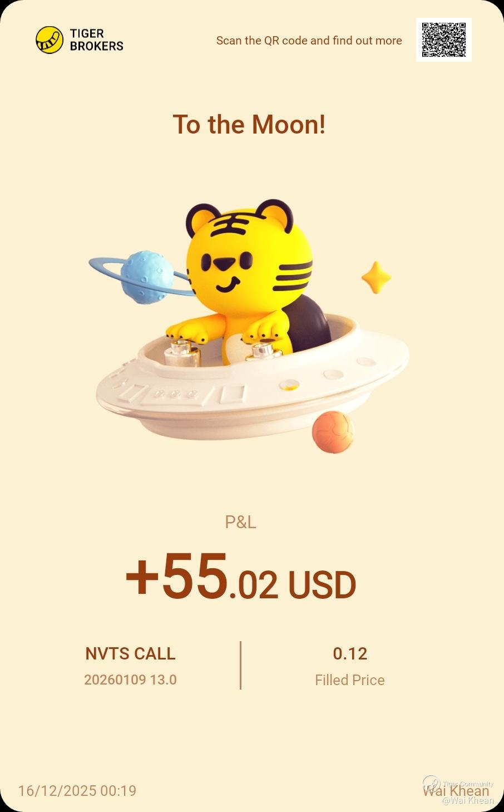Image resolution: width=504 pixels, height=812 pixels.
Task: Click the orange ball planet
Action: click(x=333, y=432)
